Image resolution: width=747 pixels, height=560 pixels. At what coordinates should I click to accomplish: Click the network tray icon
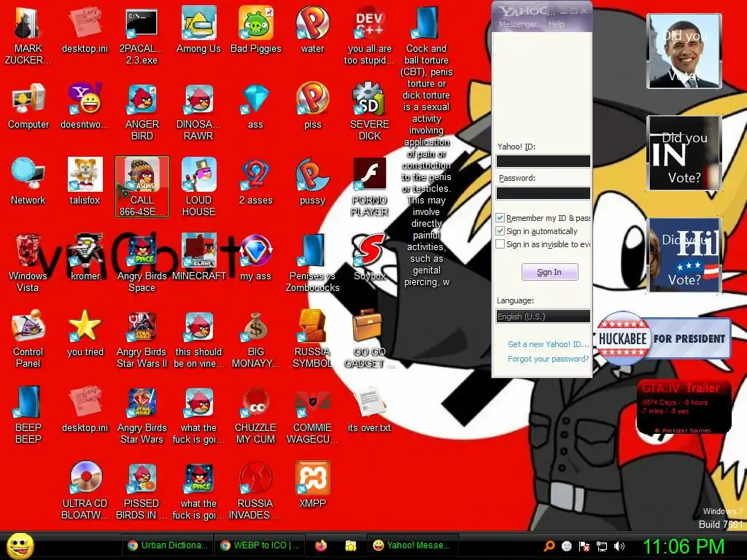pos(602,546)
